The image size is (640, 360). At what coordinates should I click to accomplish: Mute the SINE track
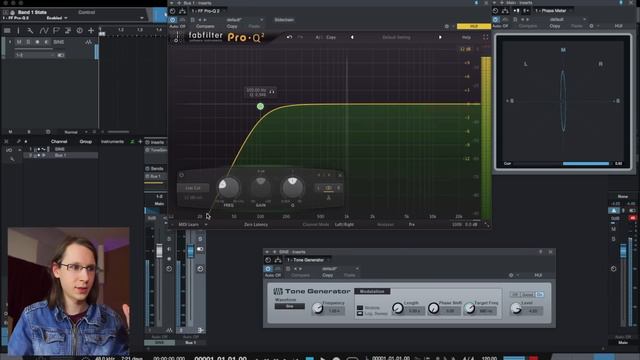(19, 42)
